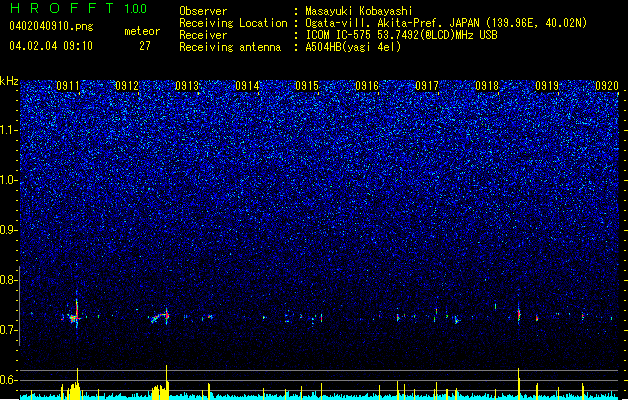This screenshot has width=629, height=400.
Task: Click the kHz axis unit label
Action: 9,81
